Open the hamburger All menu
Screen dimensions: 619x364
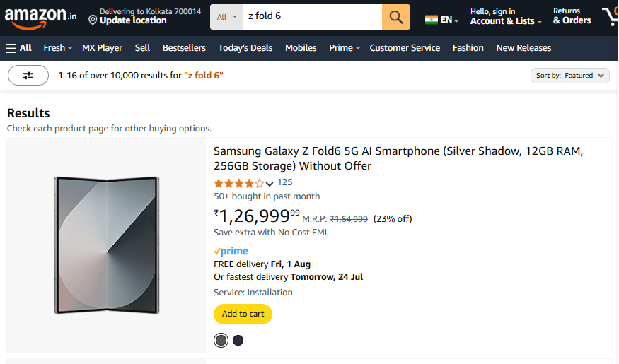[18, 48]
